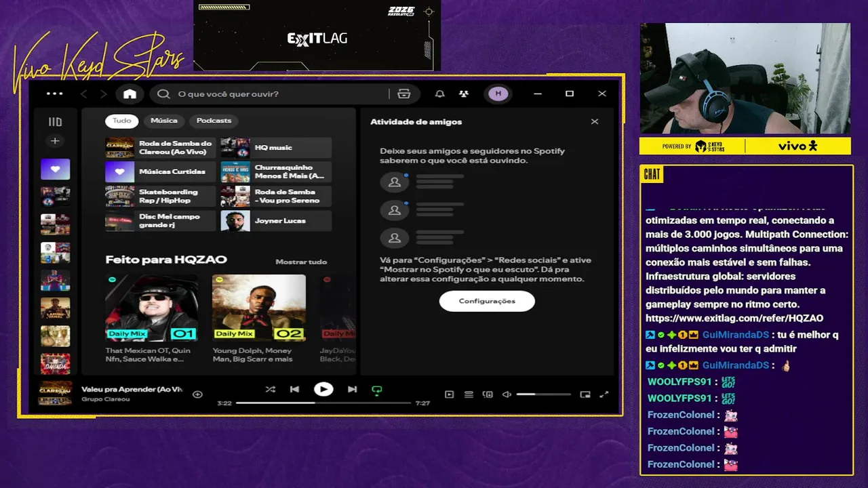Viewport: 868px width, 488px height.
Task: Skip to the previous track
Action: click(x=294, y=390)
